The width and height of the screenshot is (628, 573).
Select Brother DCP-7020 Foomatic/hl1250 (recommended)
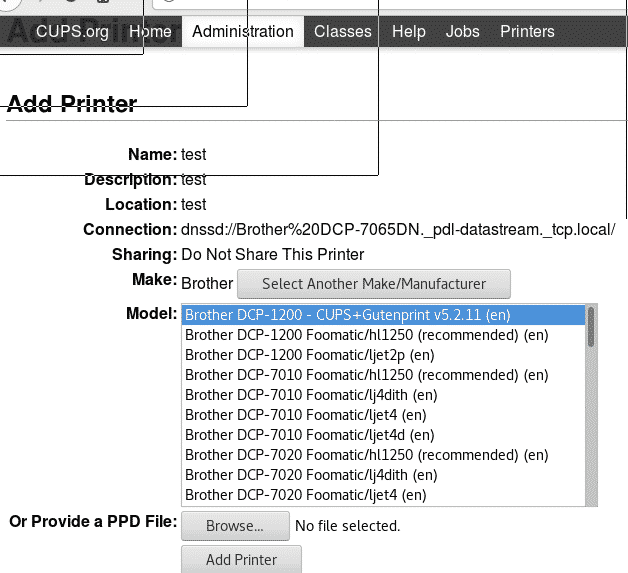click(x=384, y=455)
